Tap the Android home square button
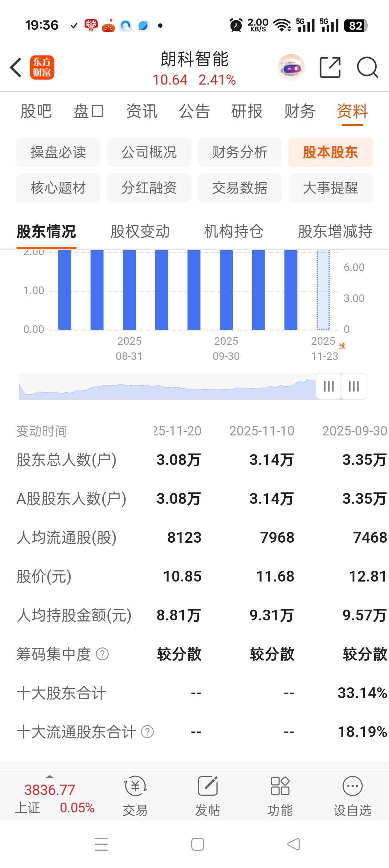Image resolution: width=389 pixels, height=868 pixels. click(198, 844)
